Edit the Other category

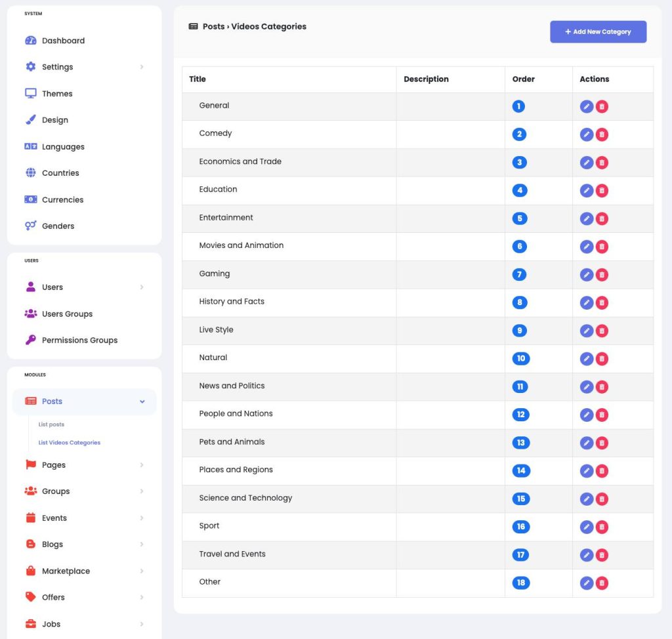pos(586,583)
